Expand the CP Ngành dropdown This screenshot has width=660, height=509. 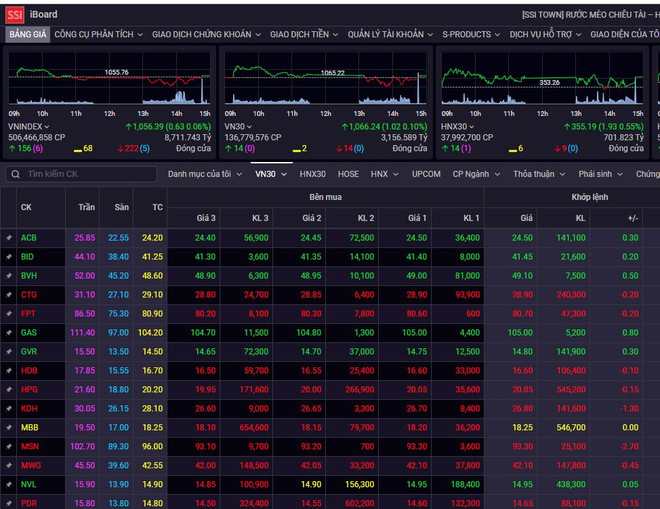click(x=476, y=174)
